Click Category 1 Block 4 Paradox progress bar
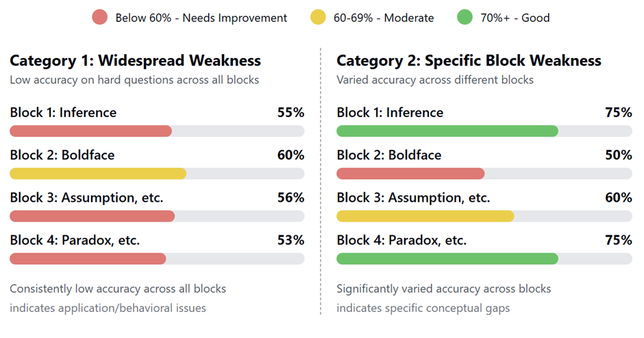Viewport: 644px width, 338px height. (x=88, y=259)
